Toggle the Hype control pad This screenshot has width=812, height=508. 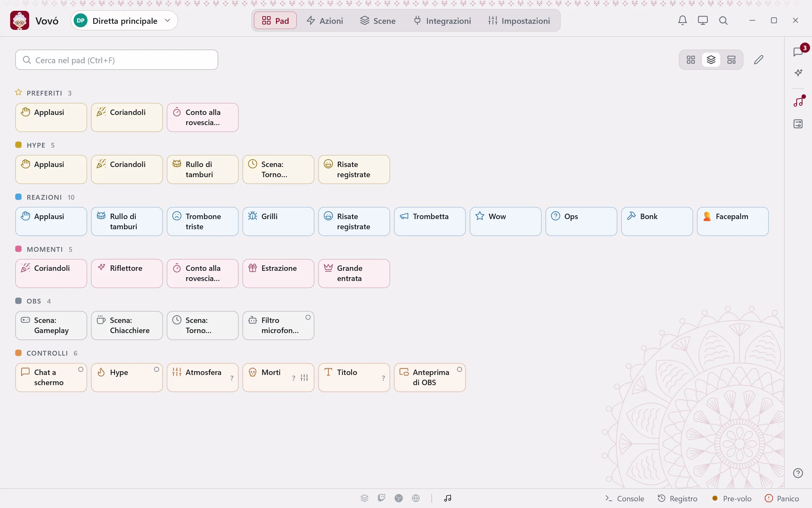pyautogui.click(x=127, y=377)
